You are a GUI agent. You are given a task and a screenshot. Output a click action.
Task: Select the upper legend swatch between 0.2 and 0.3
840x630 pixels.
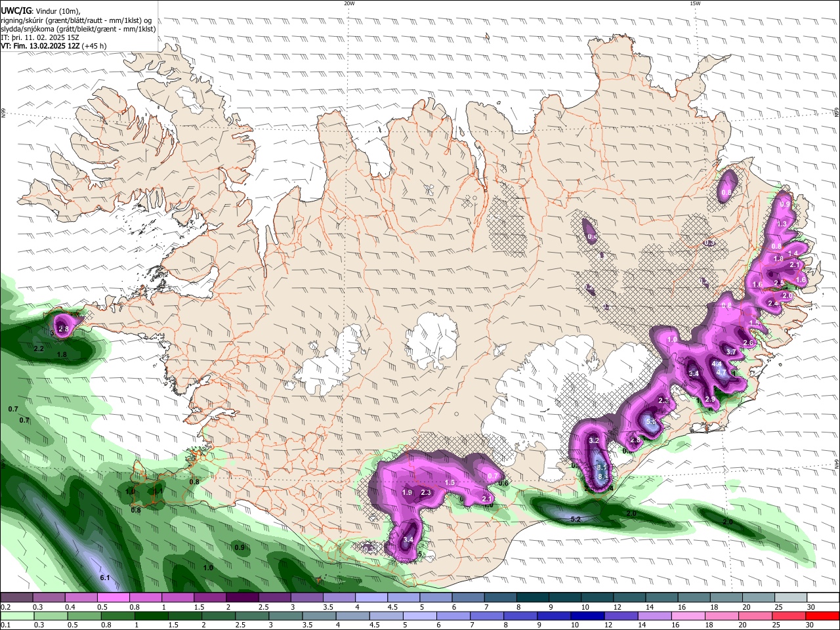17,598
